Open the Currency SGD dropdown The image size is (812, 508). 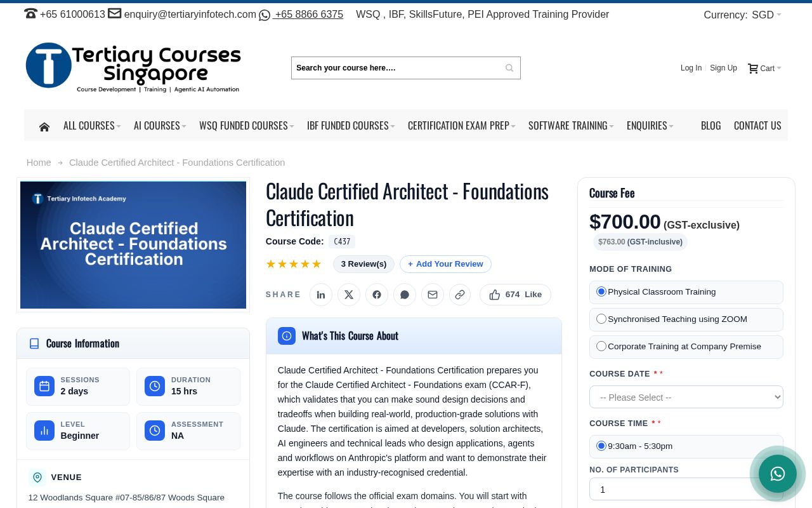click(x=766, y=15)
